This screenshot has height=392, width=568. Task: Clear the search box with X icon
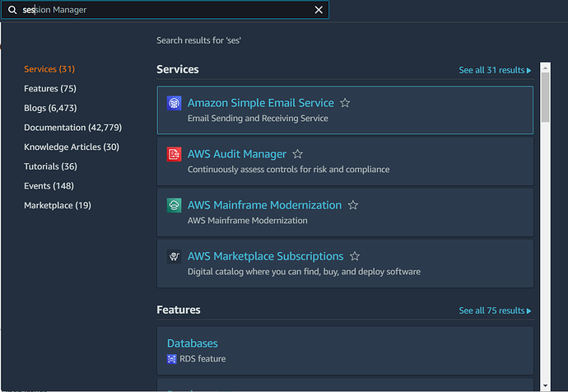319,10
